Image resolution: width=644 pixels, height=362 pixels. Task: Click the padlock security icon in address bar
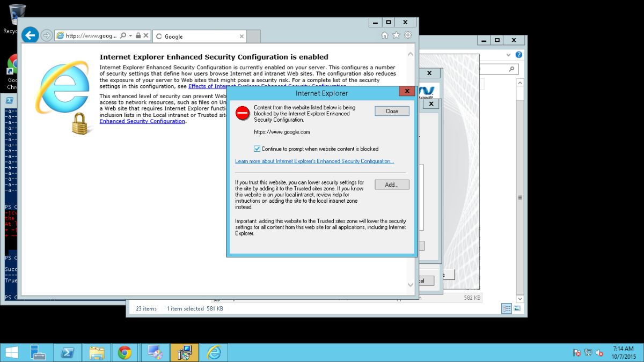[138, 35]
